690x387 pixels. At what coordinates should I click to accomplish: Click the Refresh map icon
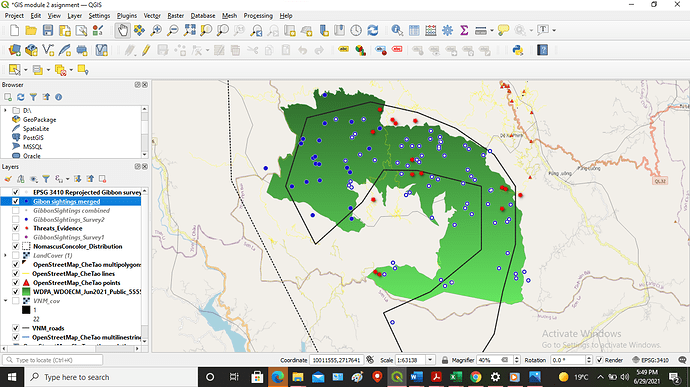(x=373, y=30)
